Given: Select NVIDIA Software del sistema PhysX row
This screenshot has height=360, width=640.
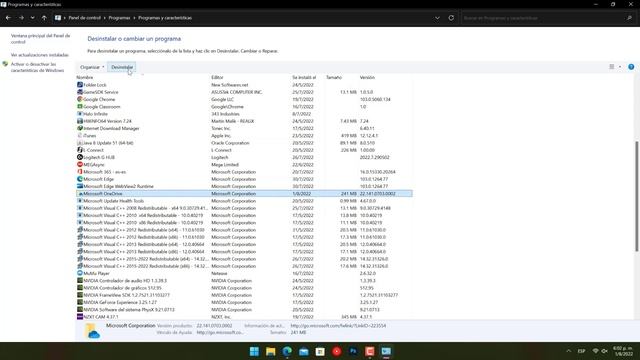Looking at the screenshot, I should pyautogui.click(x=244, y=310).
